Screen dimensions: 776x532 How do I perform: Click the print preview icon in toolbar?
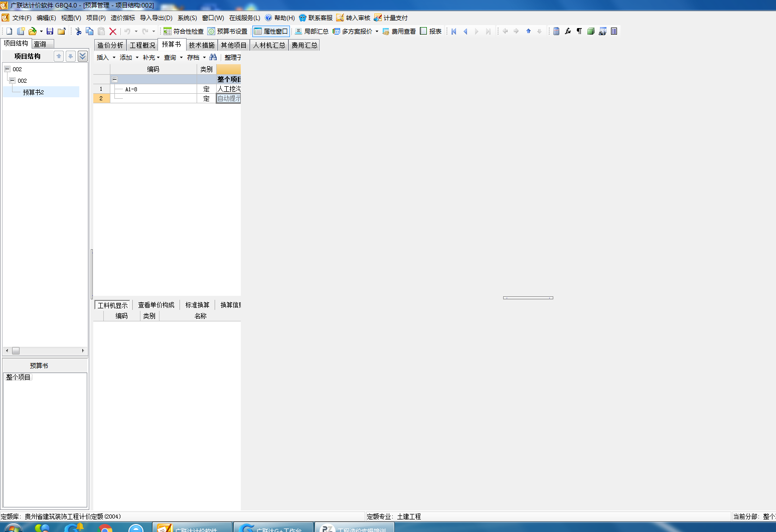pos(602,31)
